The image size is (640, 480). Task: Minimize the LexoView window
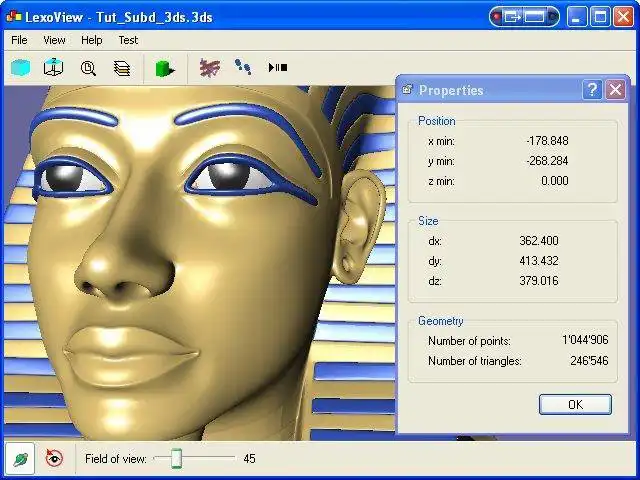577,17
